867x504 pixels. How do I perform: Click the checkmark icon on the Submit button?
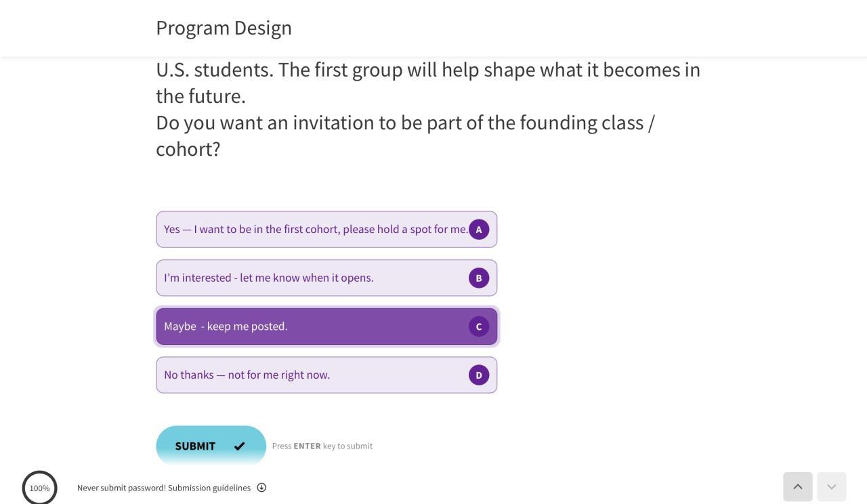click(240, 446)
